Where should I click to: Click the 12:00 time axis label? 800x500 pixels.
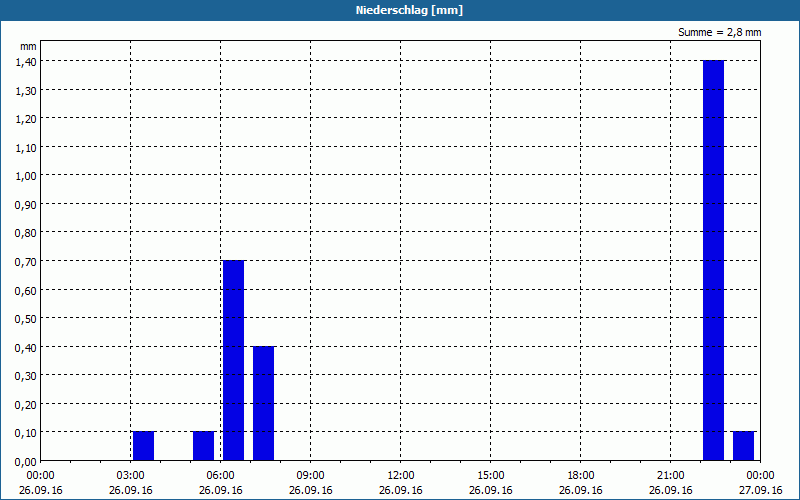401,476
